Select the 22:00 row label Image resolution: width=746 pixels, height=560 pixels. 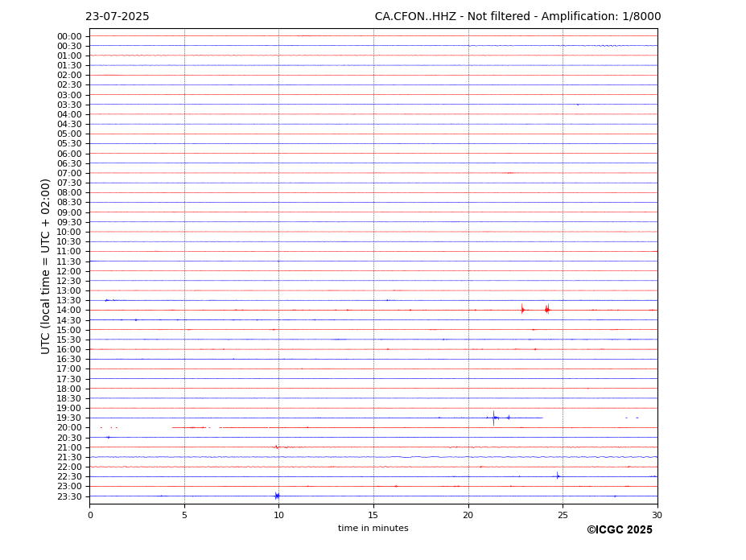[69, 467]
